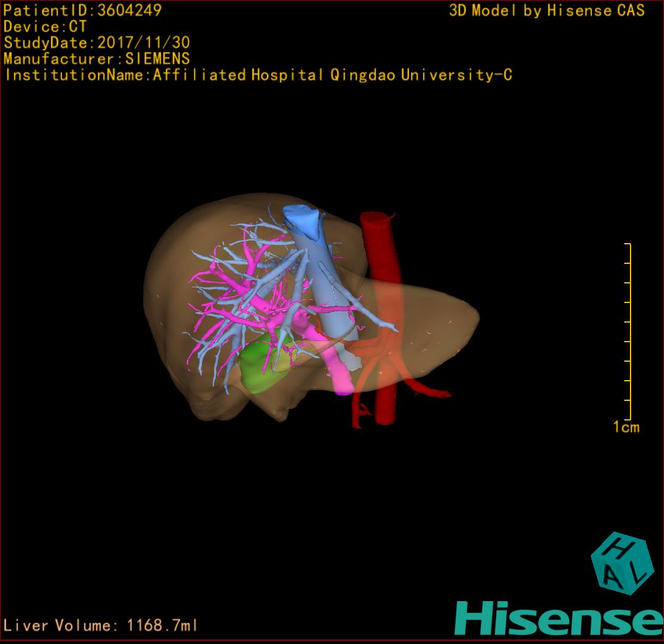The width and height of the screenshot is (664, 644).
Task: Select the pink portal vein trunk
Action: (339, 373)
